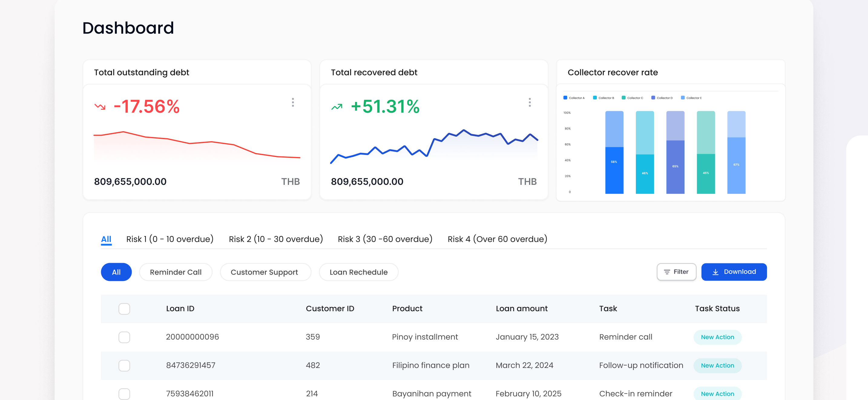
Task: Click the filter lines icon
Action: (x=667, y=272)
